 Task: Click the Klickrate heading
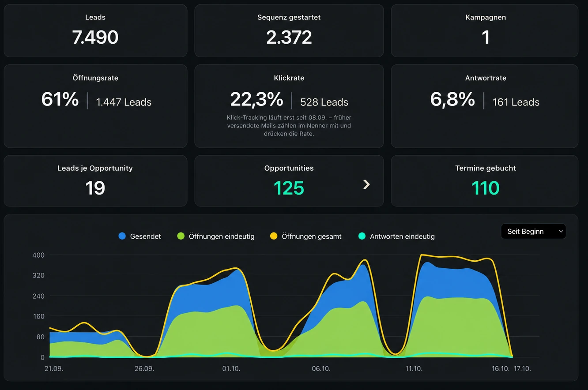pos(289,78)
